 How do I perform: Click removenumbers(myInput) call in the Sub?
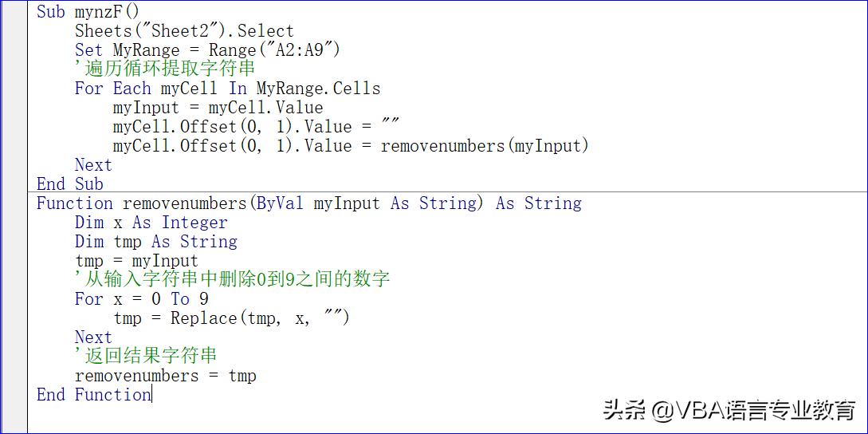(485, 146)
